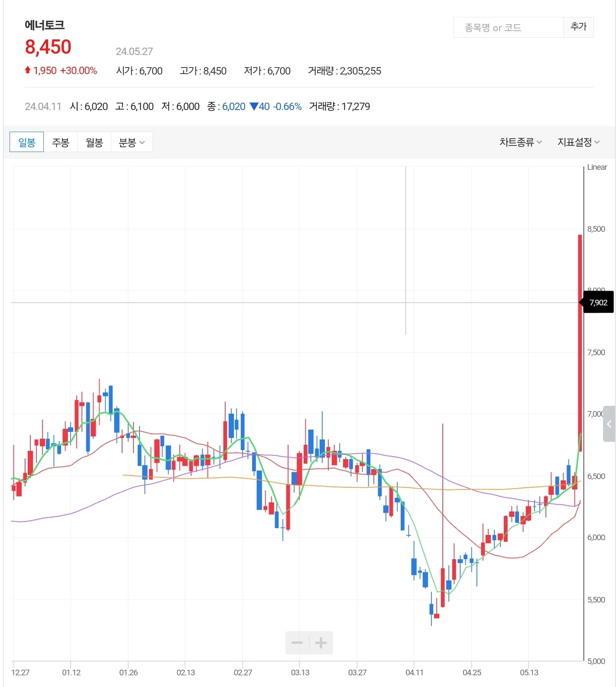Click the hovered date 24.04.11
This screenshot has width=616, height=687.
pos(43,107)
